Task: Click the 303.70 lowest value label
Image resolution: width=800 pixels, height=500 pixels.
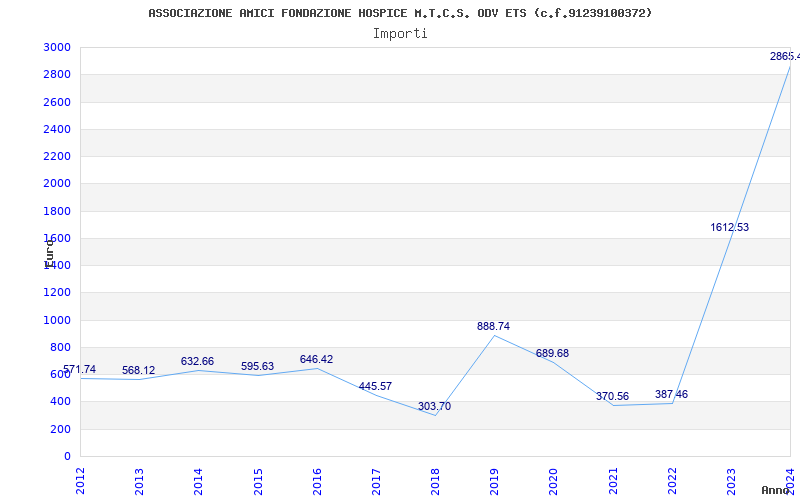Action: tap(434, 407)
